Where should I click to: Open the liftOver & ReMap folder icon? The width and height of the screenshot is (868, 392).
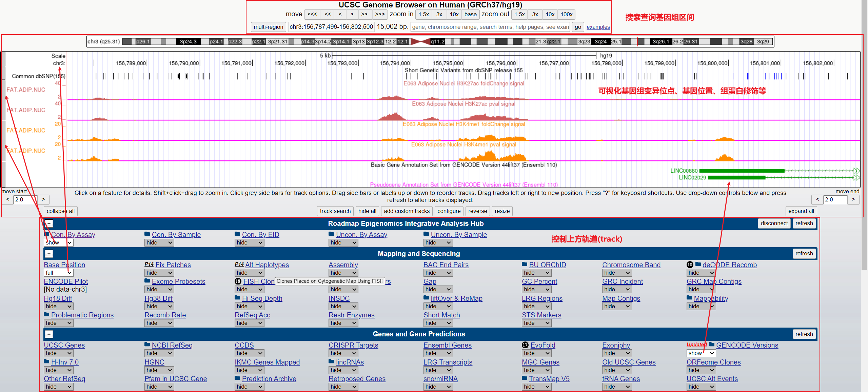pyautogui.click(x=427, y=298)
